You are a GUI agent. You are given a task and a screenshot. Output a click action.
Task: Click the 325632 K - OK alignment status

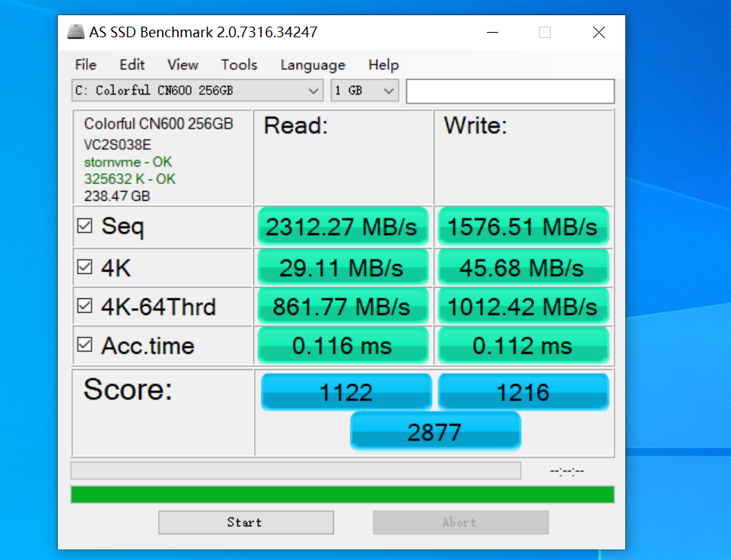129,179
